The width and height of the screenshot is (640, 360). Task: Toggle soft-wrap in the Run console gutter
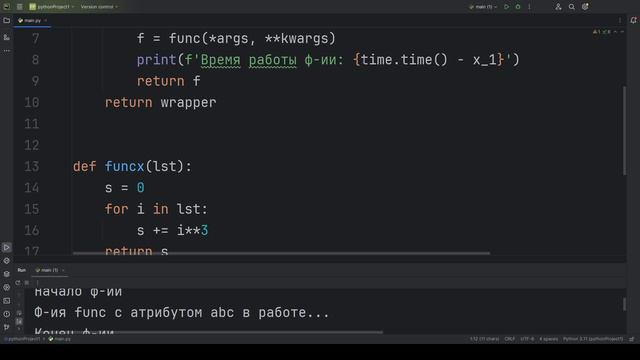pyautogui.click(x=19, y=313)
